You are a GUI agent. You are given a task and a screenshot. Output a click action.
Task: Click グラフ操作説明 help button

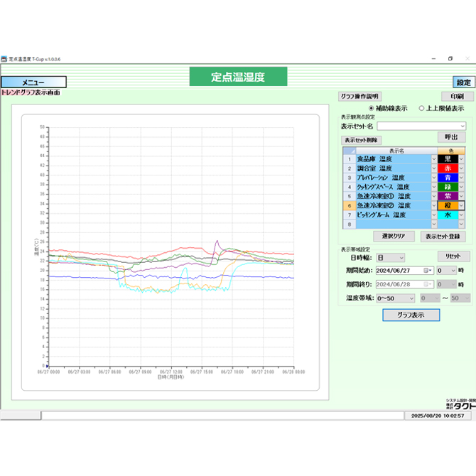click(359, 96)
